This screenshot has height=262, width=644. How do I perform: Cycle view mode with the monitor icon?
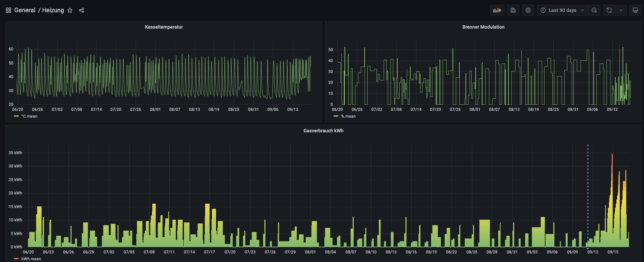coord(635,10)
